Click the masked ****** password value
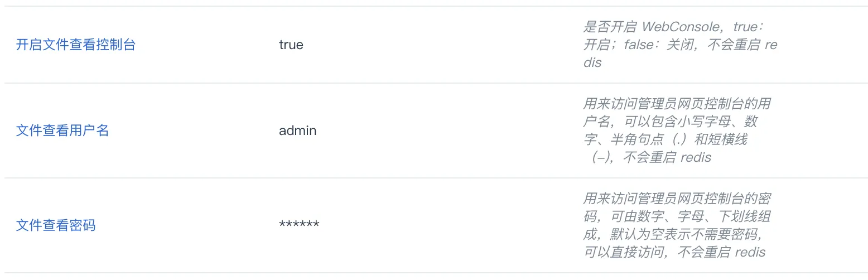This screenshot has height=280, width=868. (299, 225)
